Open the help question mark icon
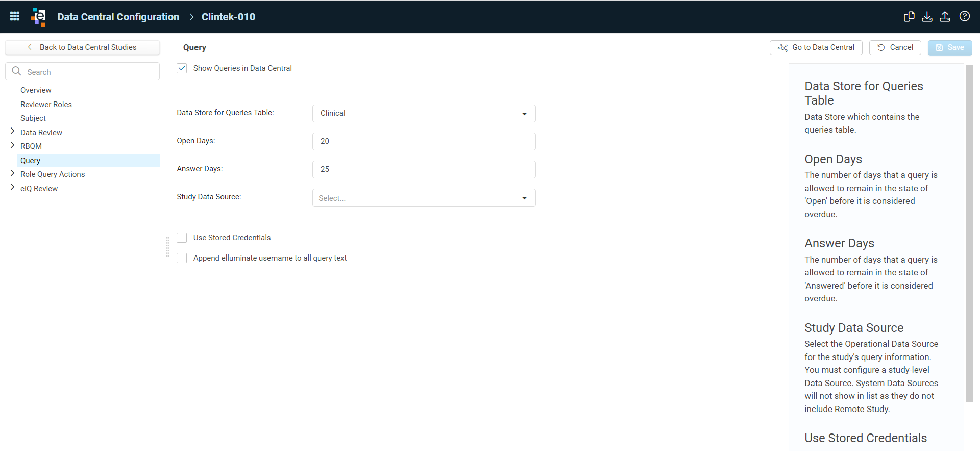Viewport: 980px width, 460px height. tap(965, 16)
